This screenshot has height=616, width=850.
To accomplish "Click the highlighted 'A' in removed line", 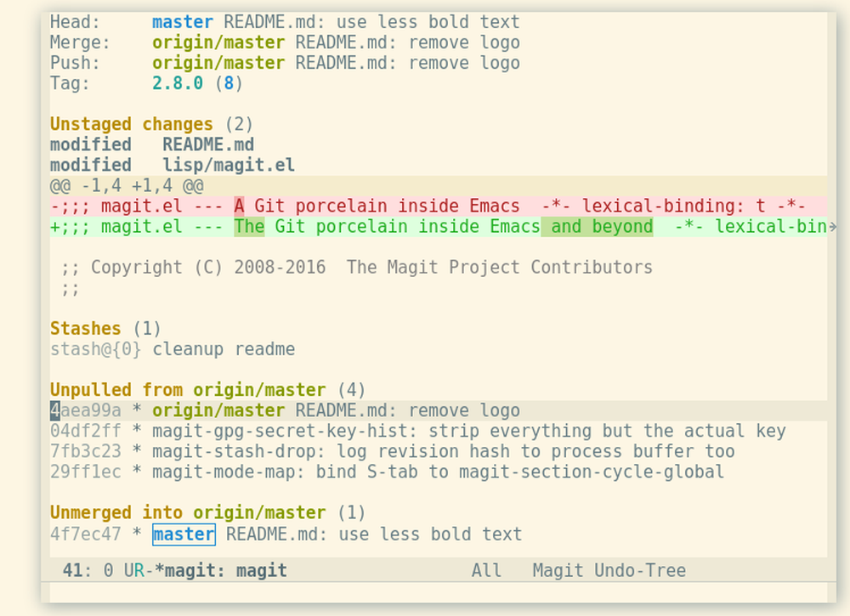I will 239,206.
